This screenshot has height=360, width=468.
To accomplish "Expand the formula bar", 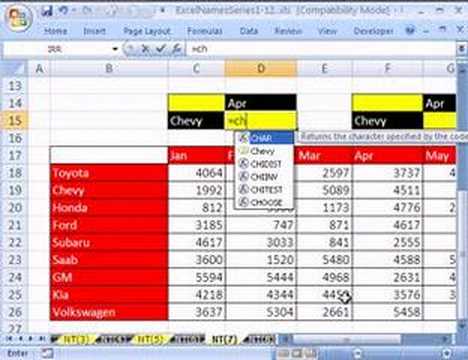I will point(461,49).
